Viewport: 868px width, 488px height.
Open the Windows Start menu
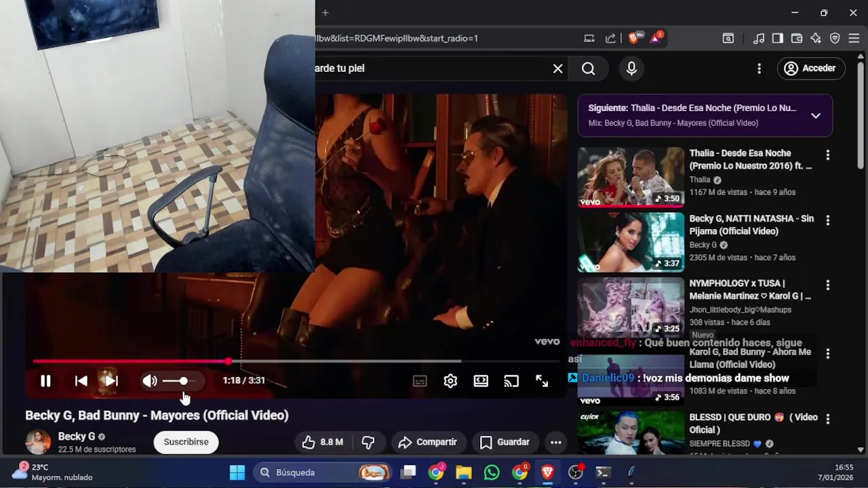tap(237, 472)
